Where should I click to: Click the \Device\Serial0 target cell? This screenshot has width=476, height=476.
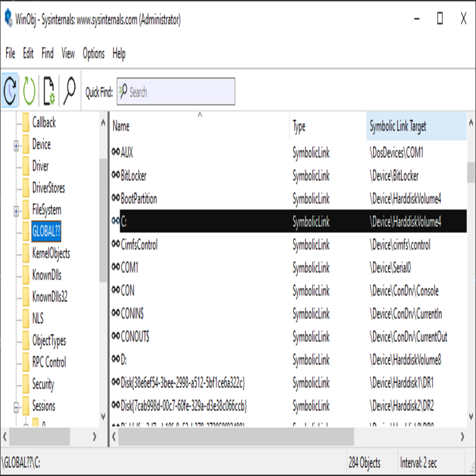pos(390,268)
